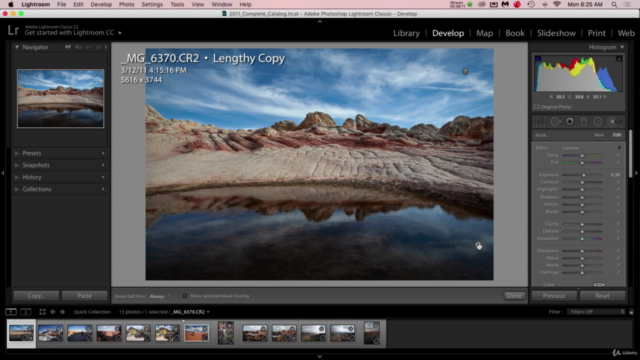Image resolution: width=640 pixels, height=360 pixels.
Task: Click the Lightroom Lr logo
Action: click(x=13, y=31)
